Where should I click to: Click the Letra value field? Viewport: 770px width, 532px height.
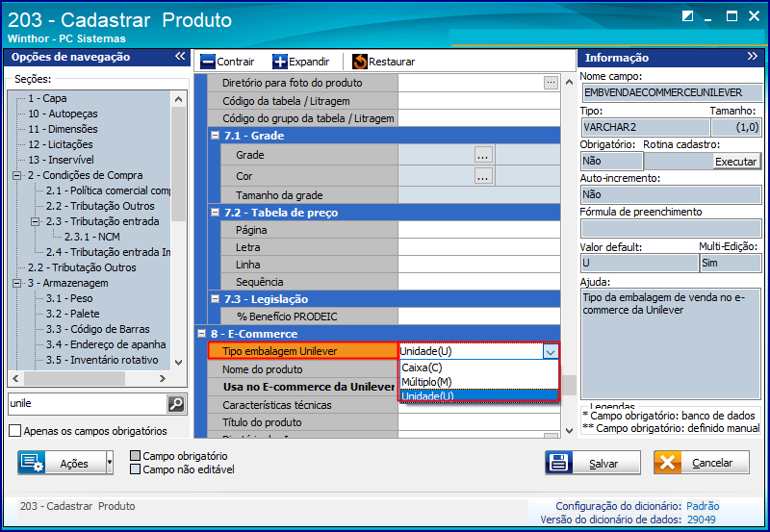click(478, 247)
